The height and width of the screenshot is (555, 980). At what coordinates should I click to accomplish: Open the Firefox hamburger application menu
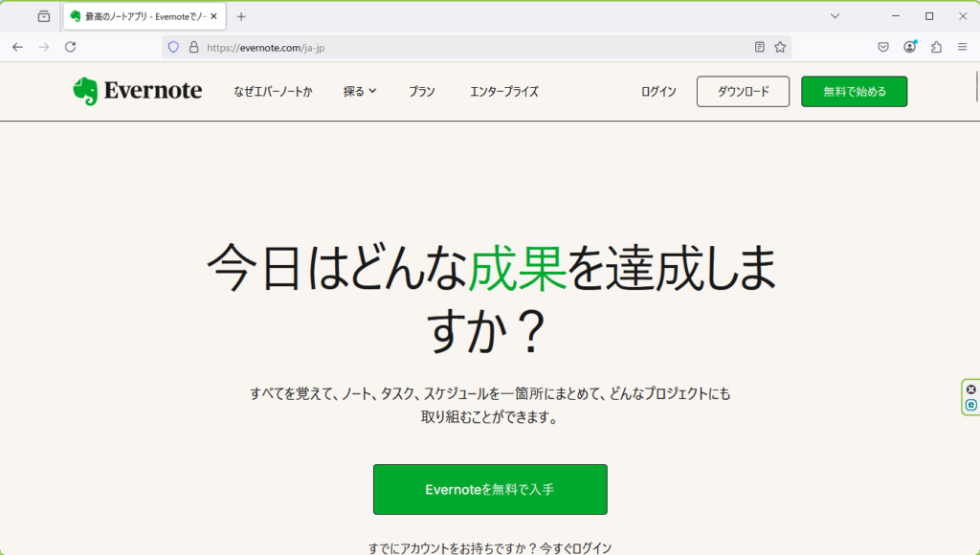tap(962, 47)
